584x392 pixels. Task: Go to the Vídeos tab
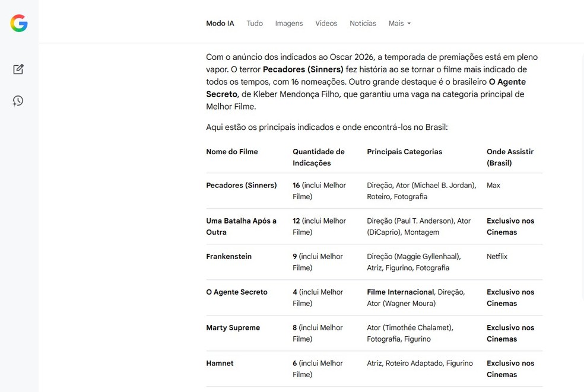tap(326, 24)
